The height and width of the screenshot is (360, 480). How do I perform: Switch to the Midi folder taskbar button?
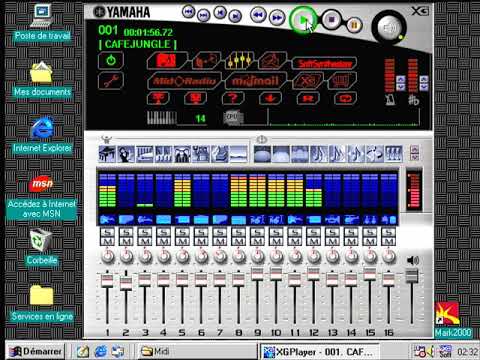(197, 351)
